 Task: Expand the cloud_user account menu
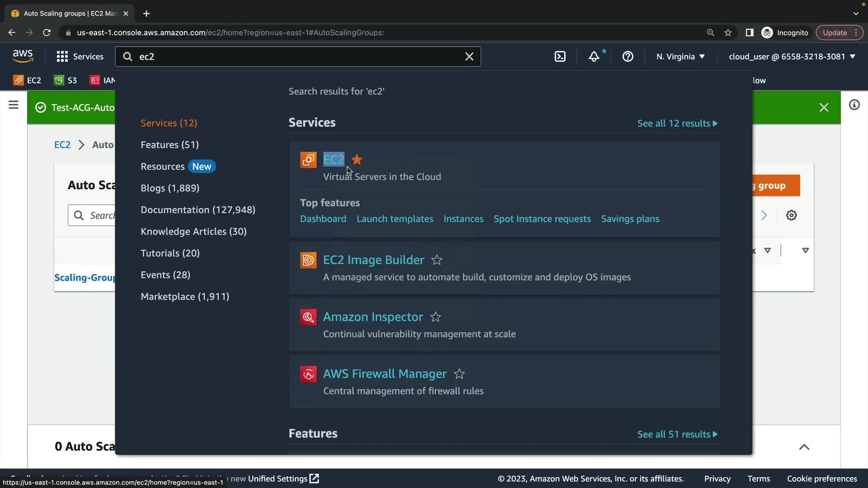click(792, 56)
